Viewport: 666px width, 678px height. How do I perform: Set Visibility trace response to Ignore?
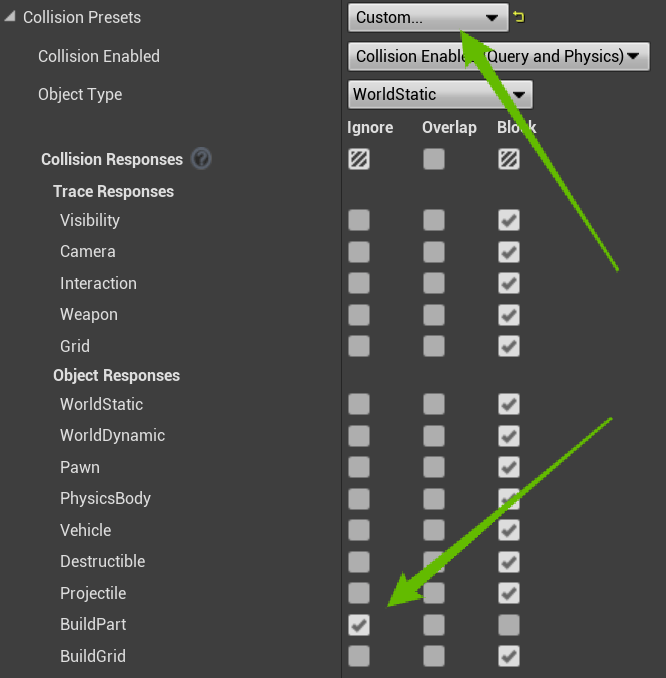point(359,220)
